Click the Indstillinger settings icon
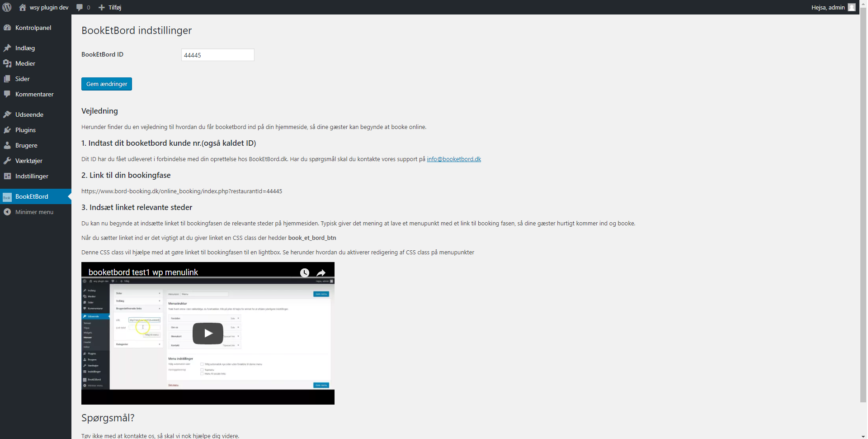Image resolution: width=868 pixels, height=439 pixels. point(7,176)
